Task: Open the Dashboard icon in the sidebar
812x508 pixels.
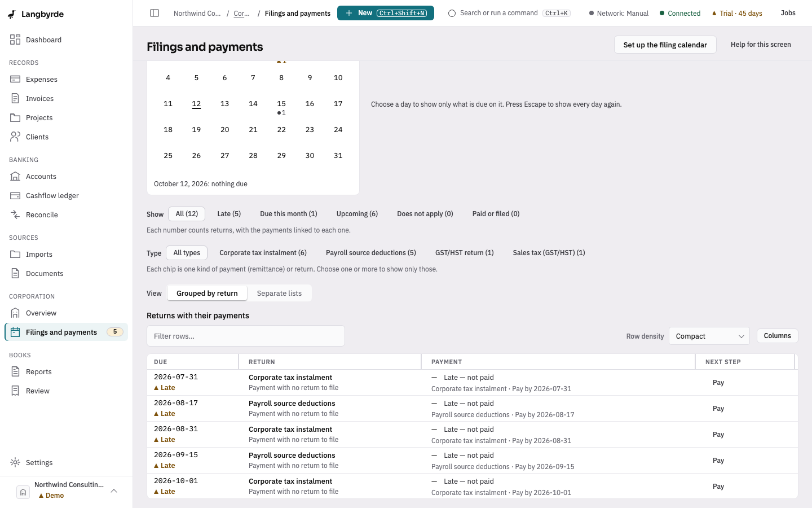Action: (15, 40)
